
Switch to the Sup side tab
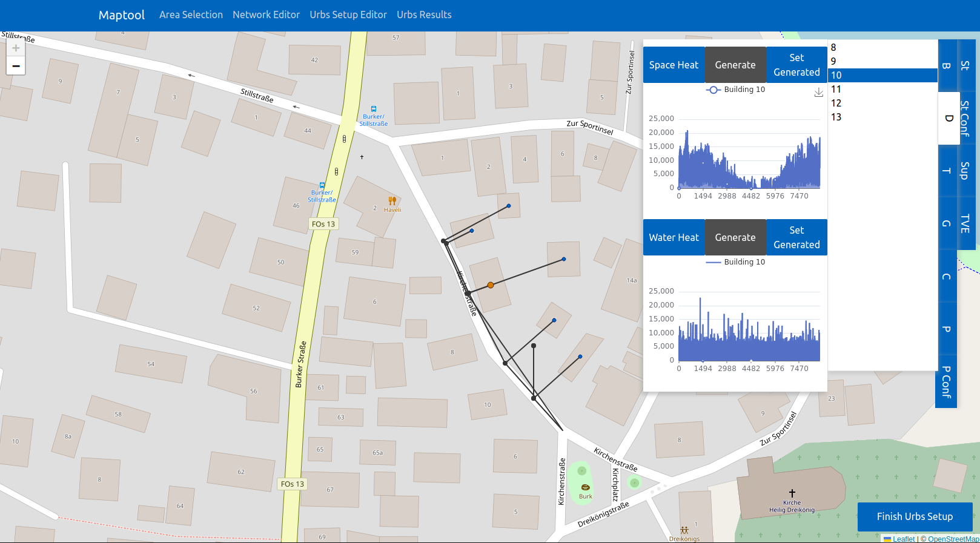(965, 171)
